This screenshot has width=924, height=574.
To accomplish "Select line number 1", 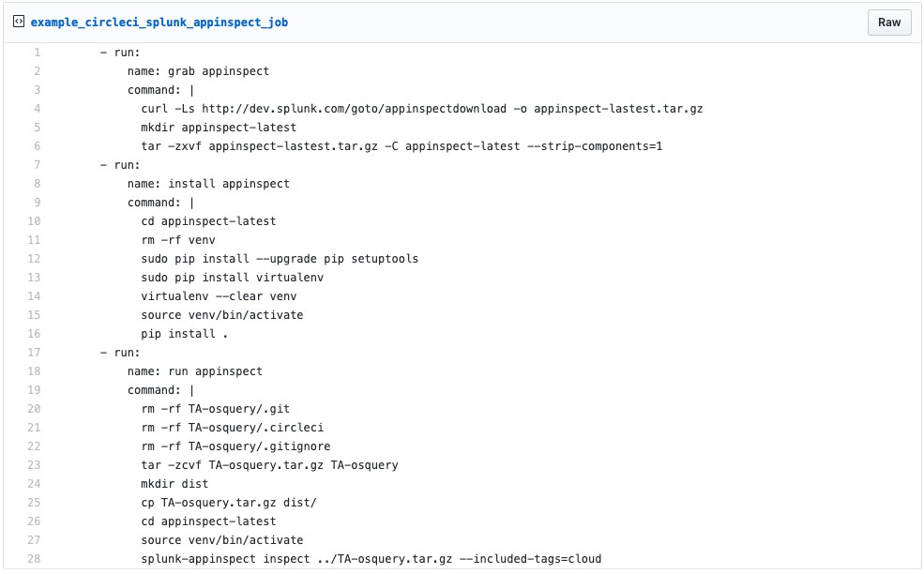I will pos(37,53).
